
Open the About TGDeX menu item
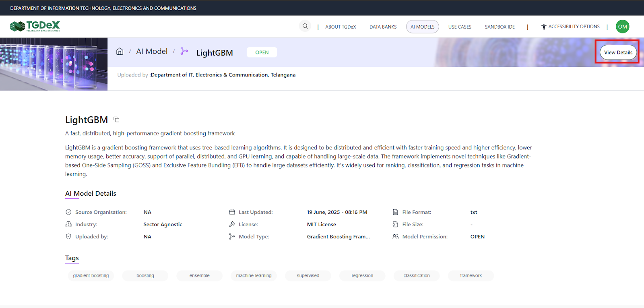(x=341, y=27)
